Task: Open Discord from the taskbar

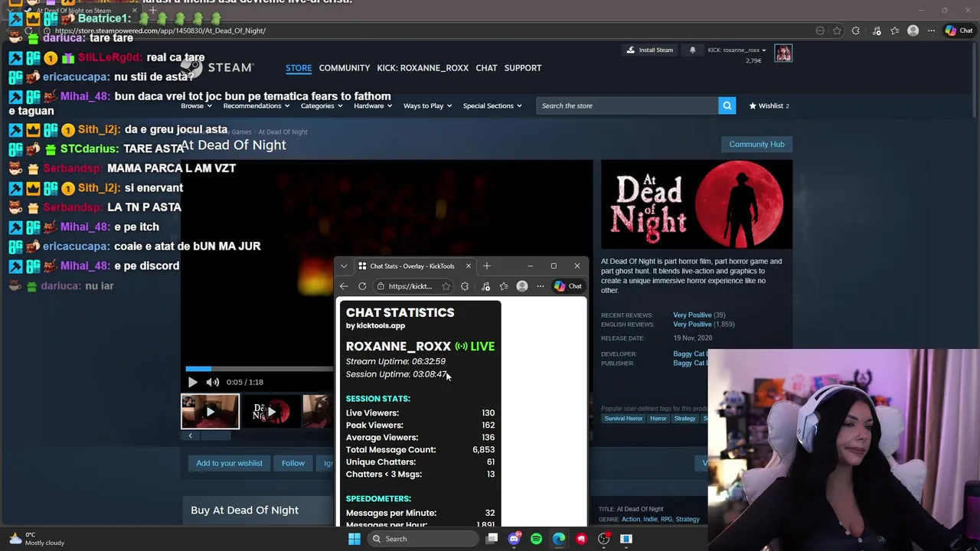Action: (x=514, y=539)
